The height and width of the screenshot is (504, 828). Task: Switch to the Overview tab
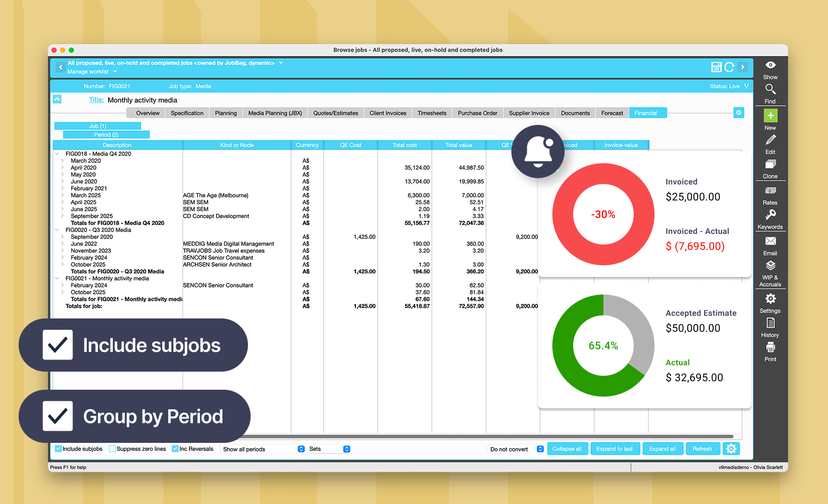coord(147,113)
